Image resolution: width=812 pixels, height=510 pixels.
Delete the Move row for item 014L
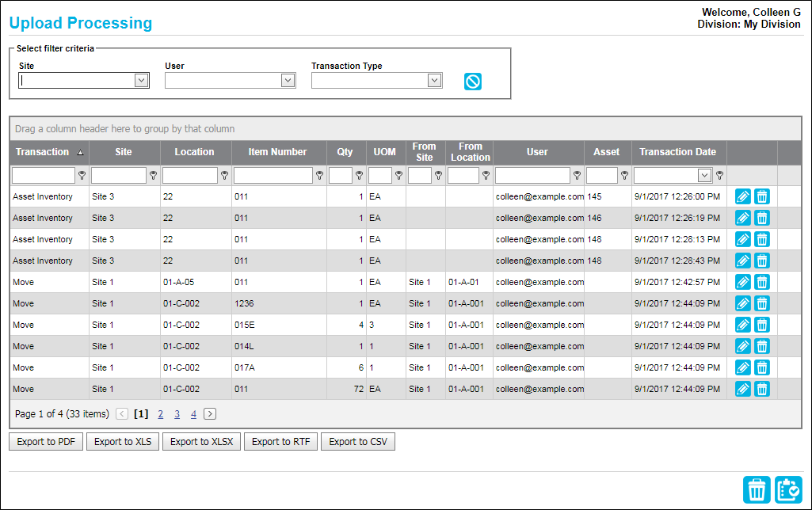762,346
